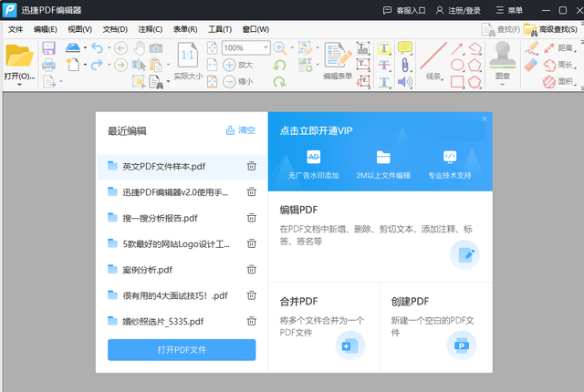Select the Underline text tool
This screenshot has height=392, width=584.
[384, 82]
